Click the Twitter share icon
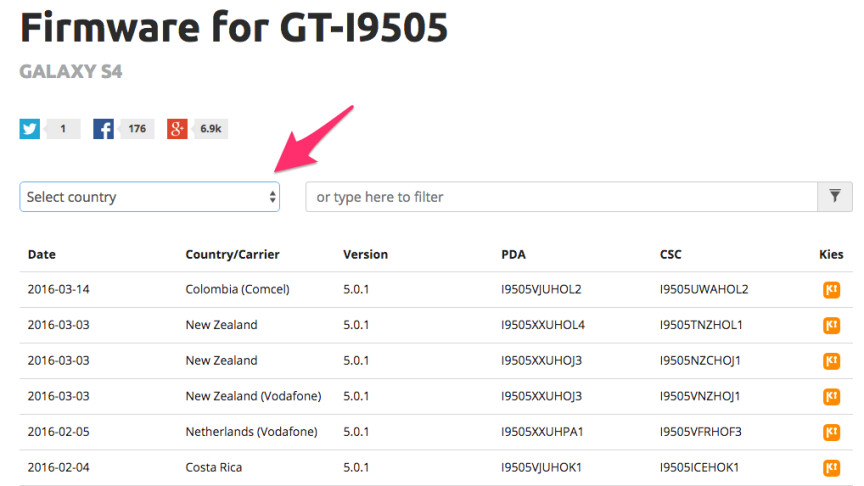The image size is (864, 486). (x=30, y=129)
